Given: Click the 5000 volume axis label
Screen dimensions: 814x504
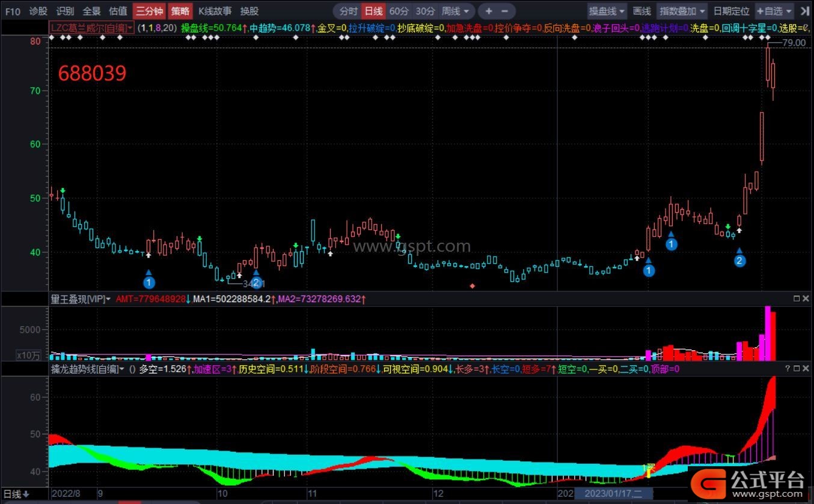Looking at the screenshot, I should (x=29, y=330).
